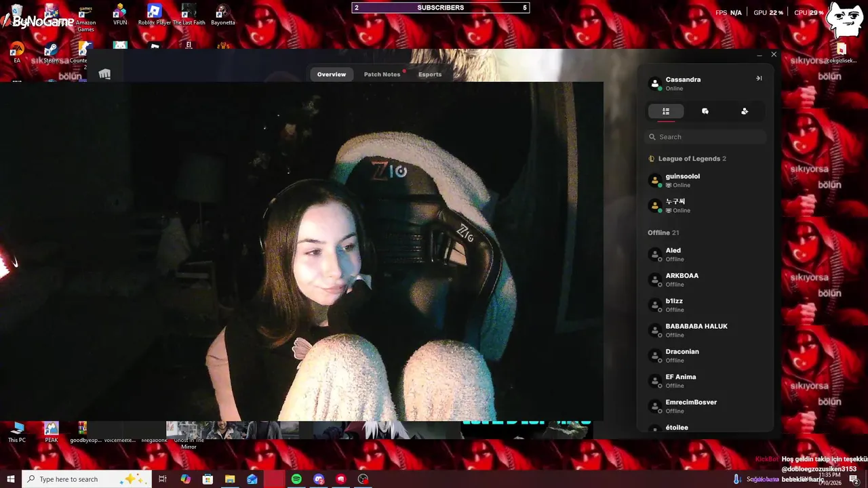Click Draconian's avatar icon
The width and height of the screenshot is (868, 488).
coord(655,356)
